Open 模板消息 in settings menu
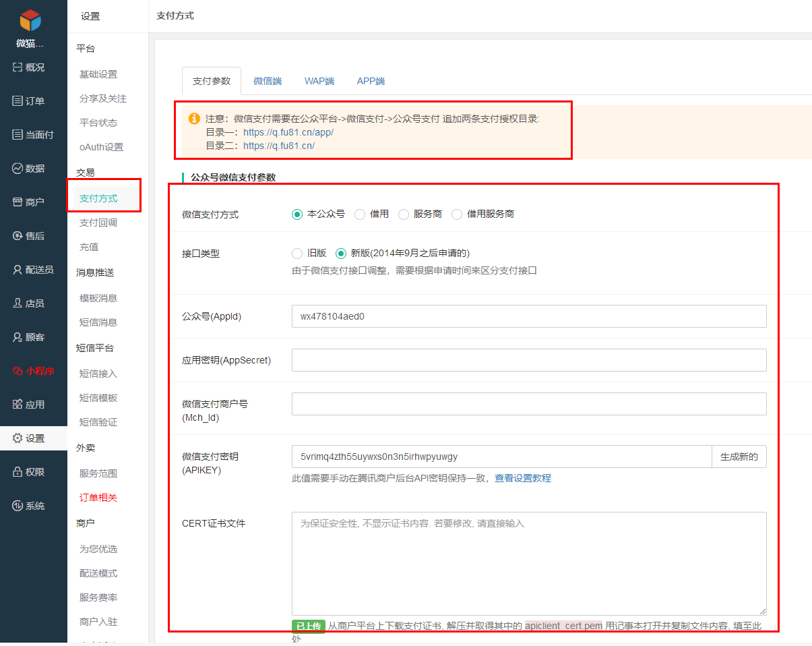 point(98,298)
